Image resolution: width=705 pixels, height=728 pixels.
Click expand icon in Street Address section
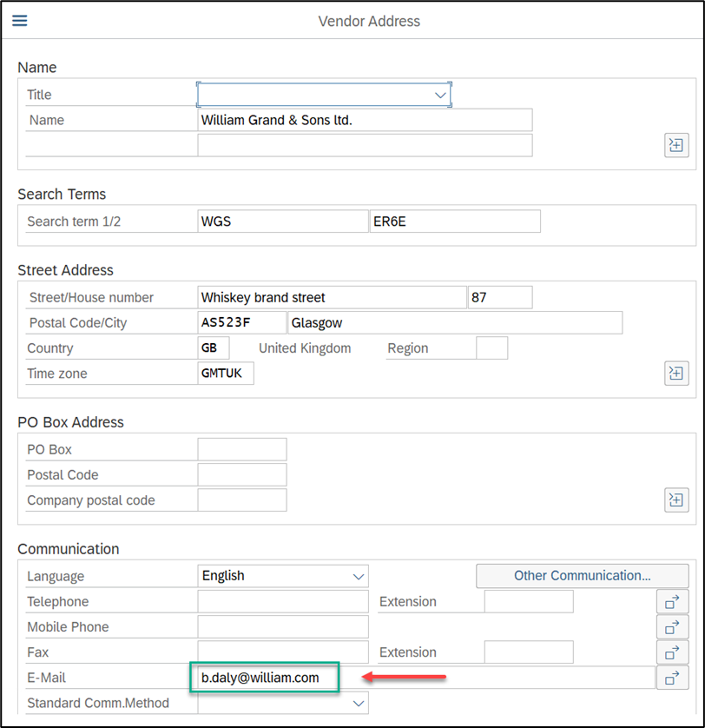pos(676,374)
